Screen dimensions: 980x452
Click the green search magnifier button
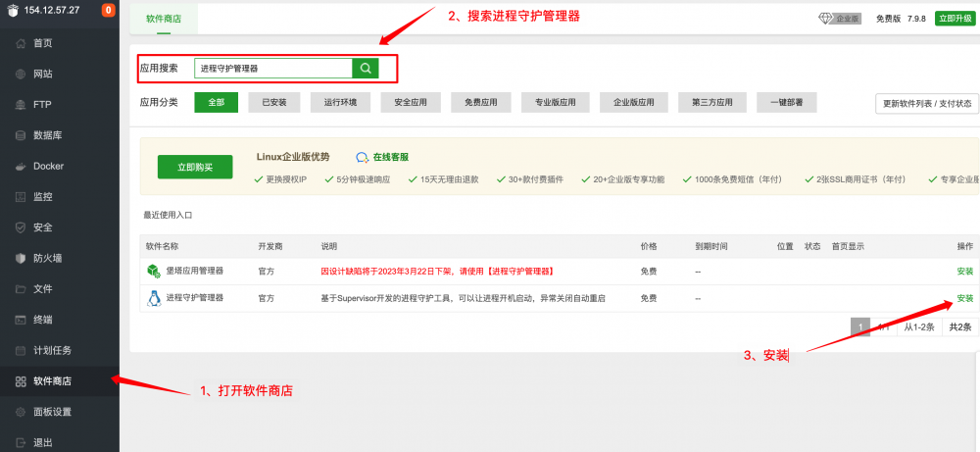point(365,69)
